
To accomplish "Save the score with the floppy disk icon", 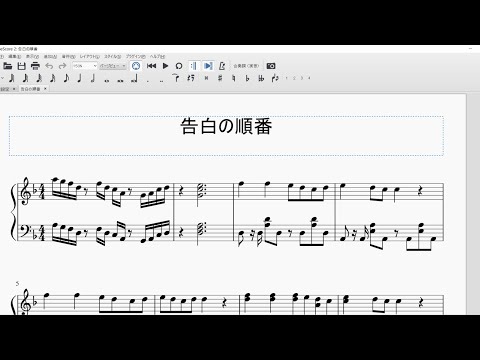I will [x=21, y=66].
